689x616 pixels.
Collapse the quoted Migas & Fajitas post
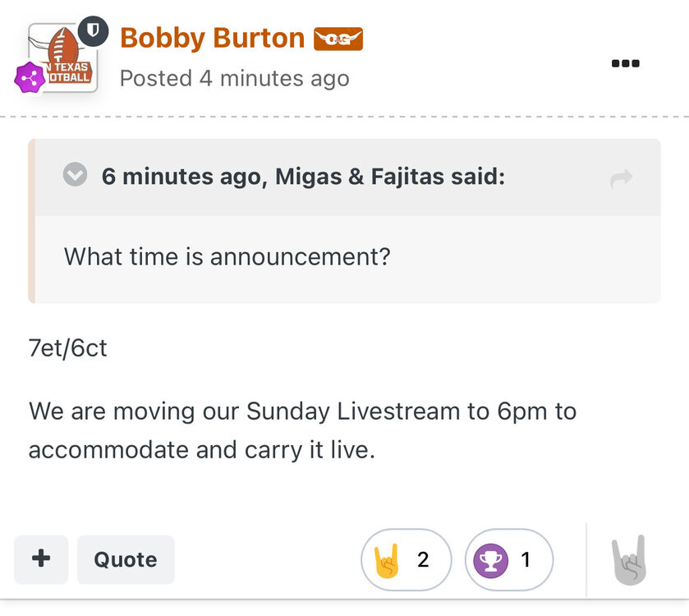tap(76, 176)
